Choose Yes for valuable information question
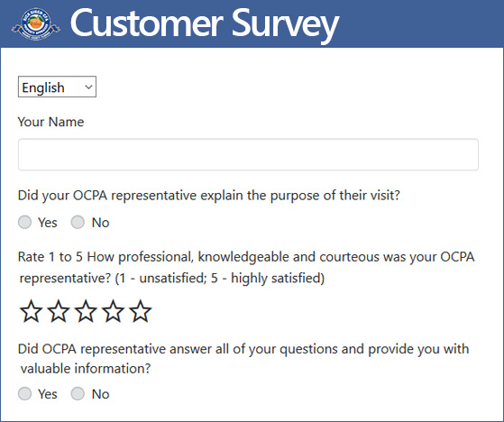Screen dimensions: 504x422 [24, 394]
